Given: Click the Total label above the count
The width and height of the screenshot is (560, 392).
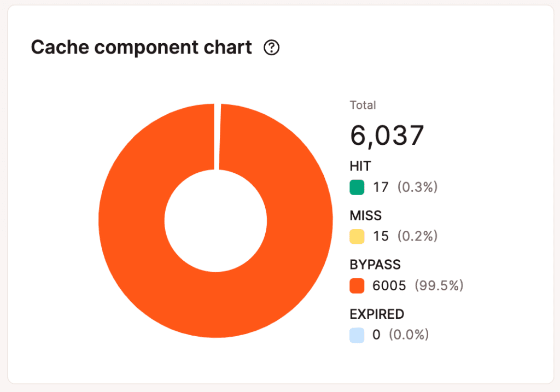Looking at the screenshot, I should [363, 106].
